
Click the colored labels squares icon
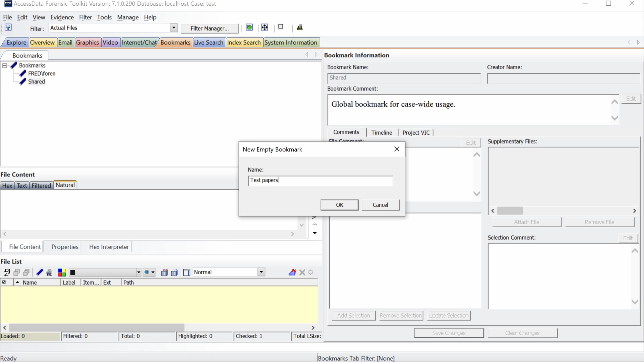(x=62, y=272)
